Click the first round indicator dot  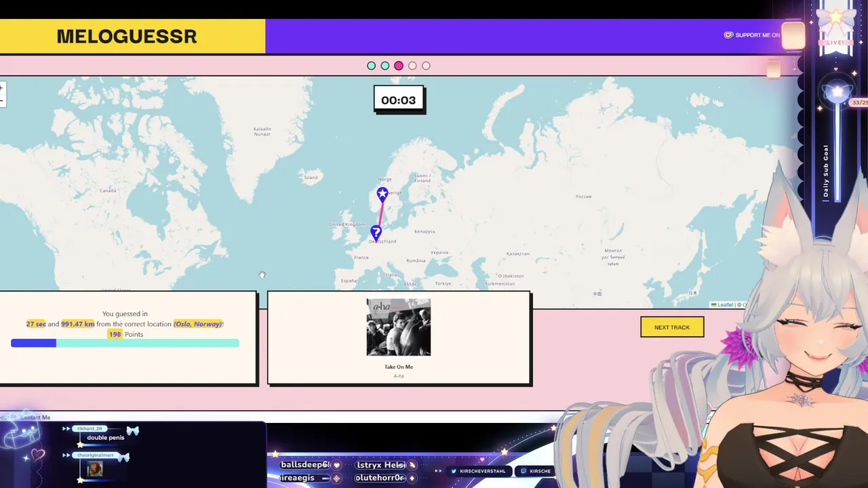(371, 66)
